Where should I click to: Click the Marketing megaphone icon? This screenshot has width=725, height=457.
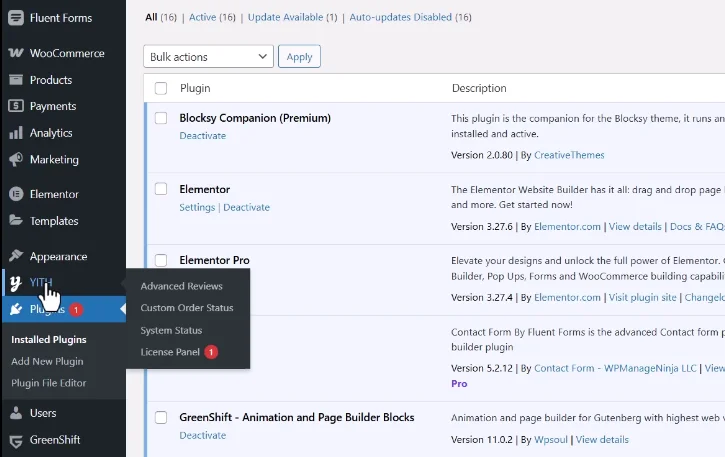tap(16, 160)
